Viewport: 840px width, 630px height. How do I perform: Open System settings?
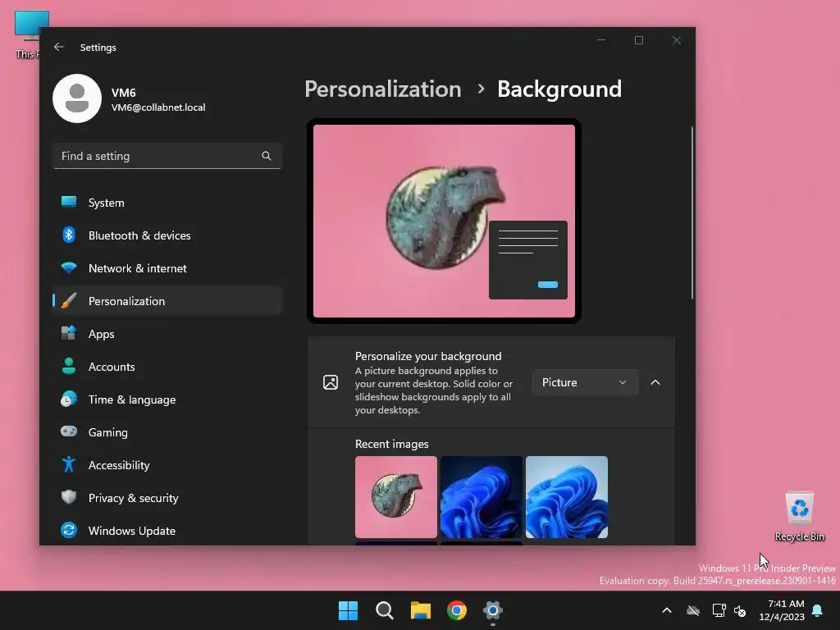coord(167,203)
